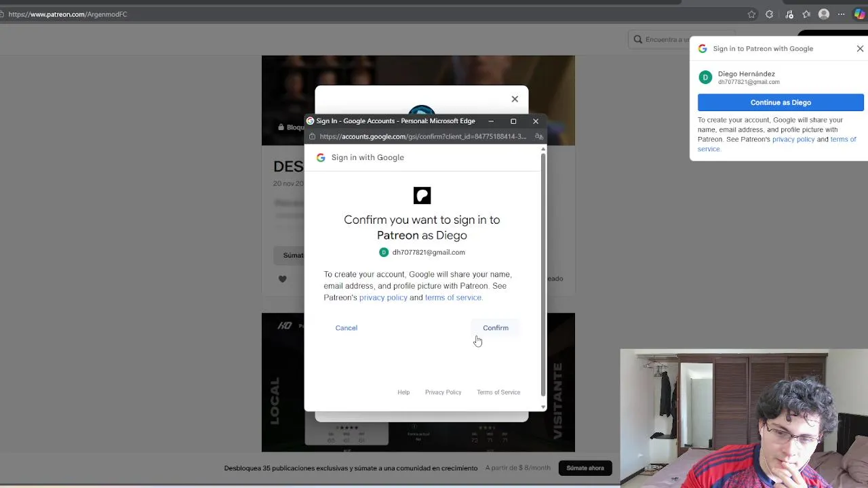
Task: Open Edge Settings and more menu
Action: [842, 14]
